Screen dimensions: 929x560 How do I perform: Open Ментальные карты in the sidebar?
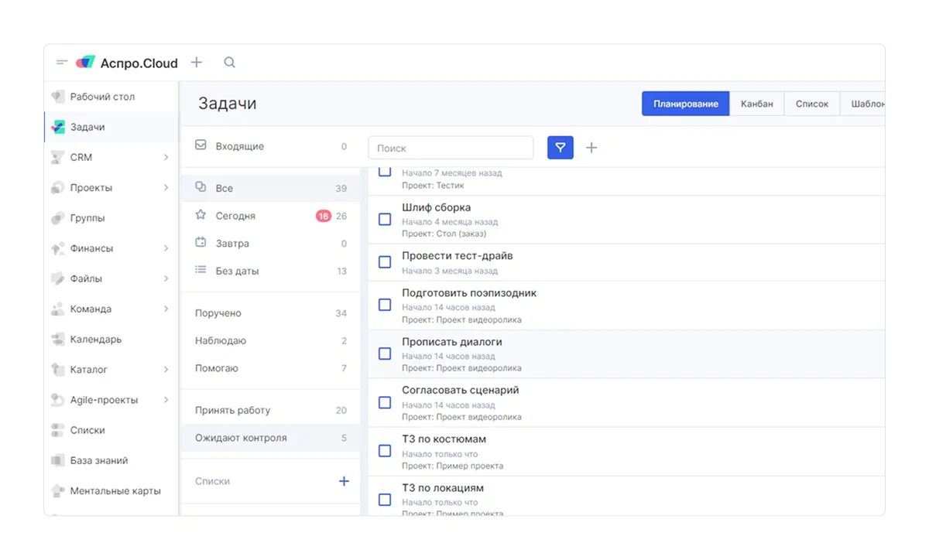click(x=115, y=491)
